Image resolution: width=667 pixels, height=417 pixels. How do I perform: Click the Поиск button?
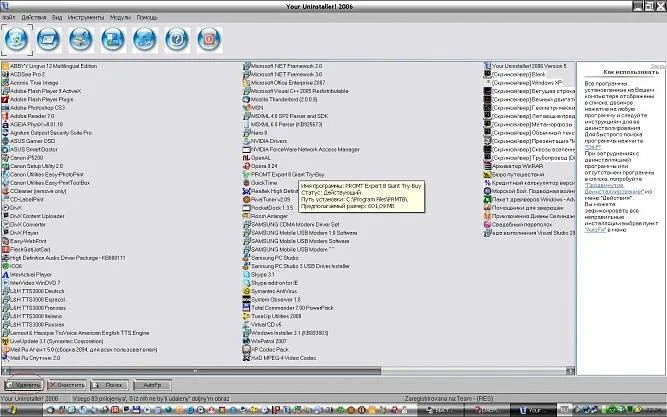coord(109,385)
